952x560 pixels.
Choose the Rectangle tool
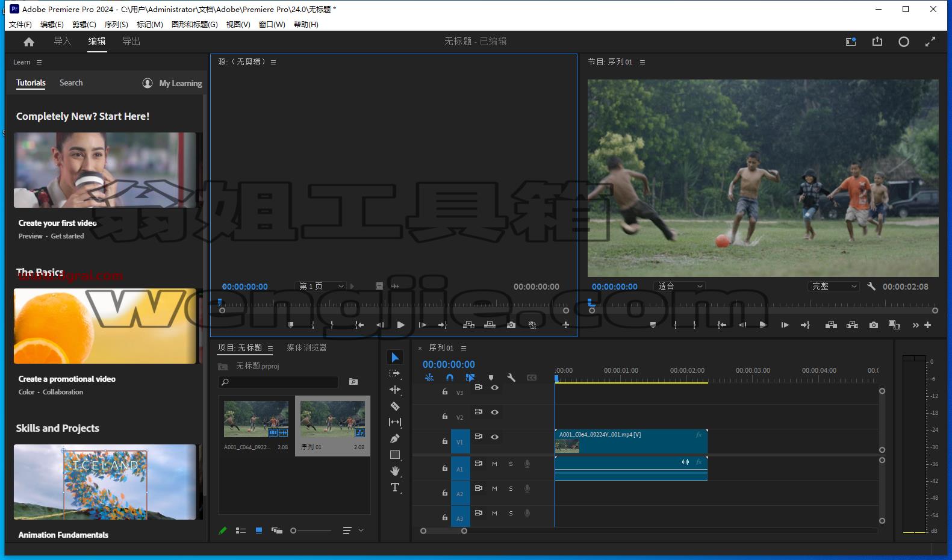395,455
